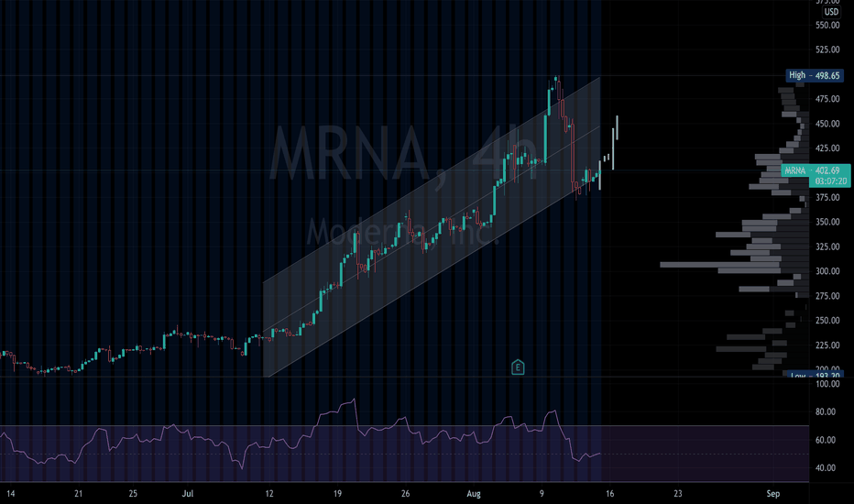The image size is (854, 504).
Task: Click the 375.00 price axis label
Action: pyautogui.click(x=827, y=197)
